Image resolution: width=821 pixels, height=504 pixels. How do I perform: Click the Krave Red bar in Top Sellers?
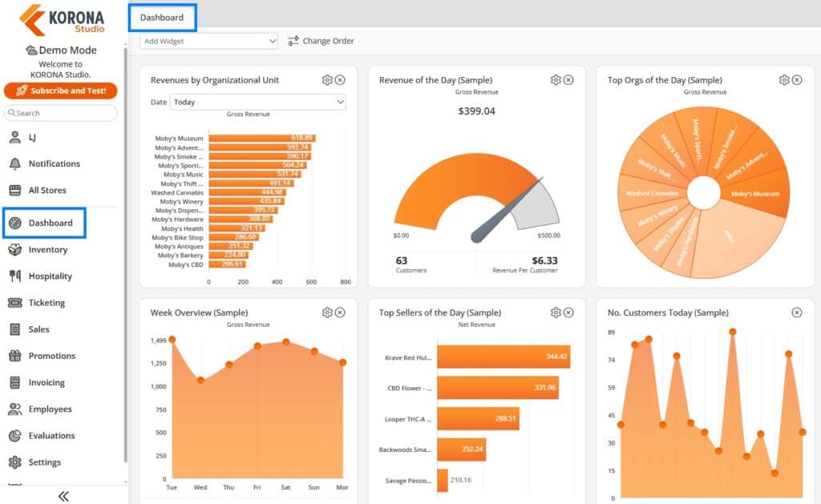[504, 357]
